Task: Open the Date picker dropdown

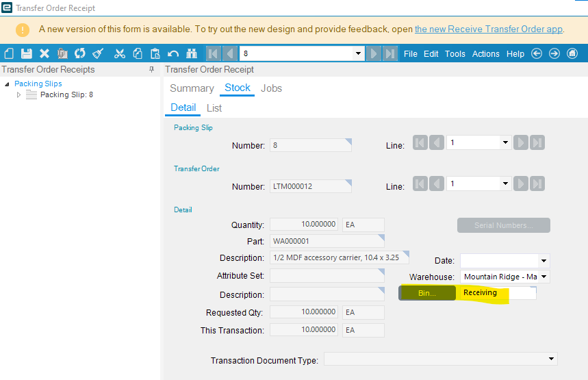Action: click(x=544, y=261)
